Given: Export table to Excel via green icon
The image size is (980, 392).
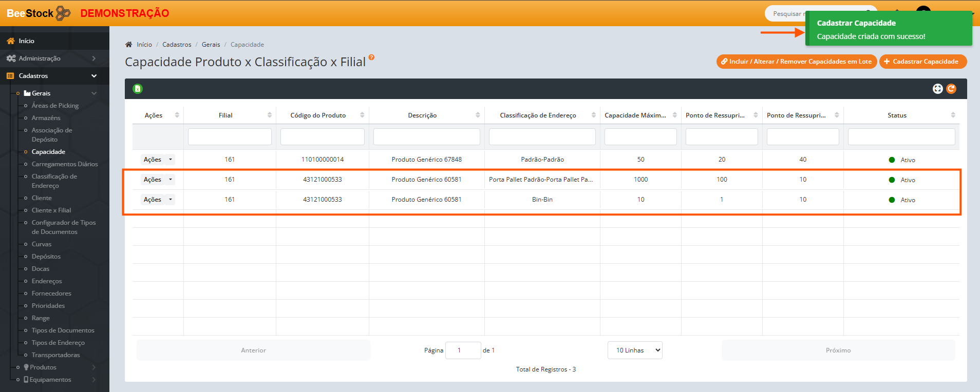Looking at the screenshot, I should pos(138,89).
